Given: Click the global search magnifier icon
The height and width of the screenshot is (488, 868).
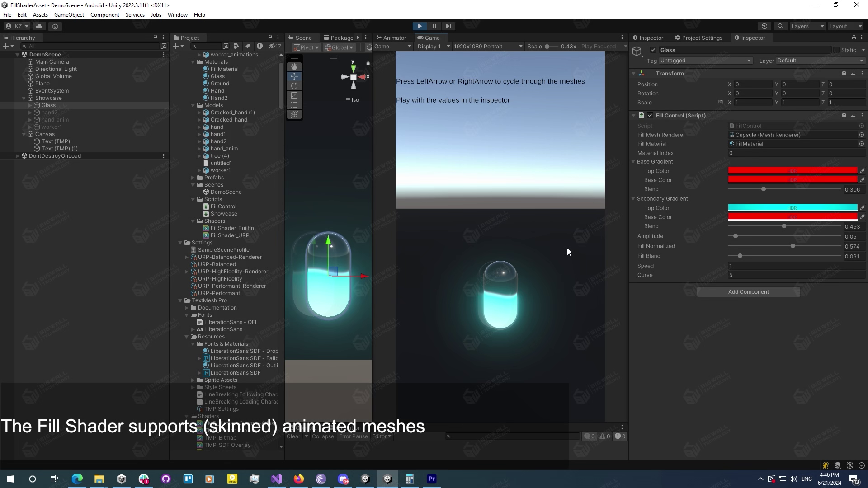Looking at the screenshot, I should [780, 26].
